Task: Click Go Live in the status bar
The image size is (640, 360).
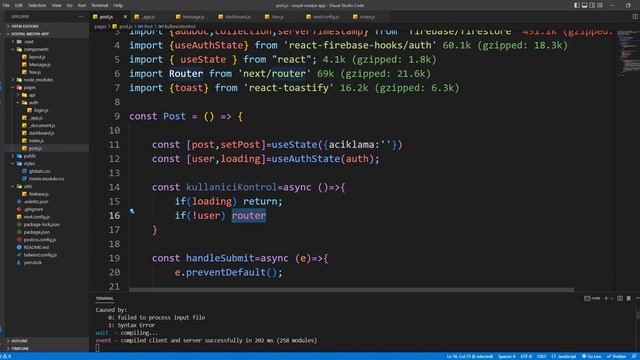Action: point(592,356)
